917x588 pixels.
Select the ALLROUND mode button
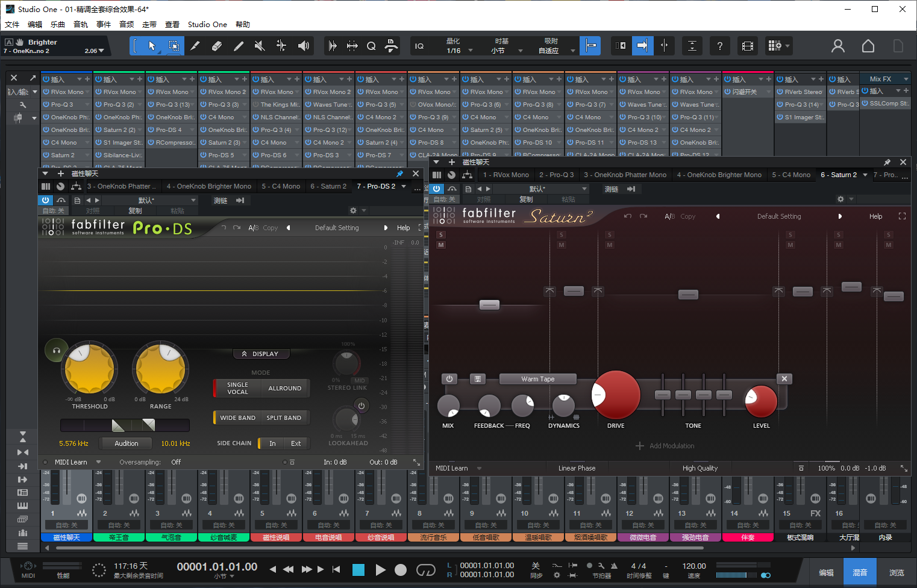284,389
